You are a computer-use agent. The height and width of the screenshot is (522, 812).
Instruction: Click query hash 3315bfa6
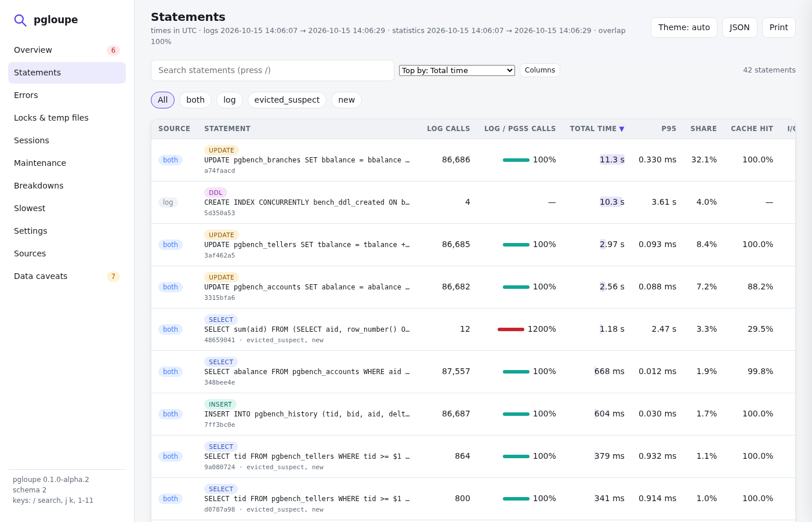pyautogui.click(x=220, y=298)
